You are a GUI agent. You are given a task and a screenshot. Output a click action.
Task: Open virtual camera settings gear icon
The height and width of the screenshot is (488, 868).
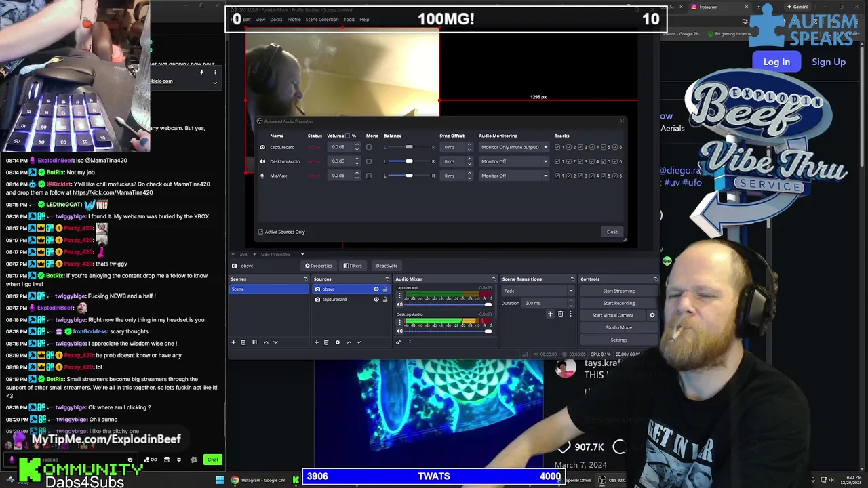(x=652, y=315)
